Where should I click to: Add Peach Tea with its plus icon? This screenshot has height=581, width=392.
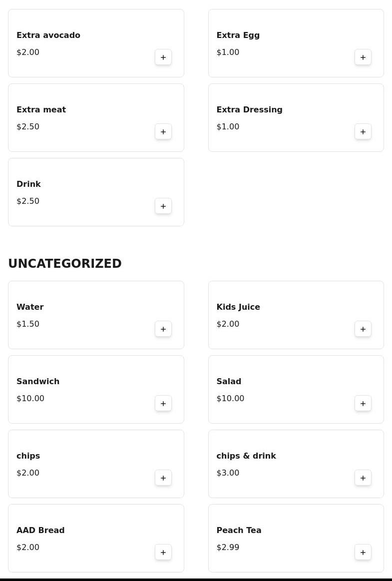coord(363,553)
